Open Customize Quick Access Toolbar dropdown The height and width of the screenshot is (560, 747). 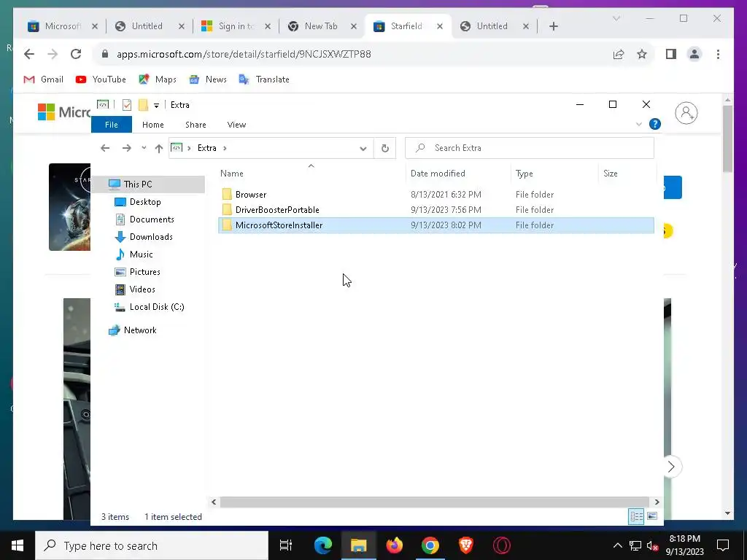click(x=156, y=105)
